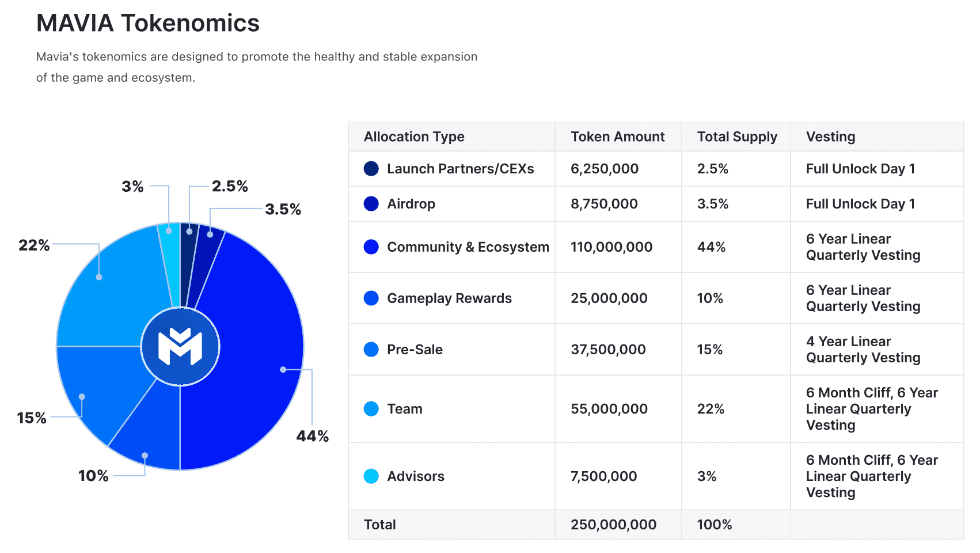The width and height of the screenshot is (980, 553).
Task: Select the 2.5% pie chart label
Action: point(230,186)
